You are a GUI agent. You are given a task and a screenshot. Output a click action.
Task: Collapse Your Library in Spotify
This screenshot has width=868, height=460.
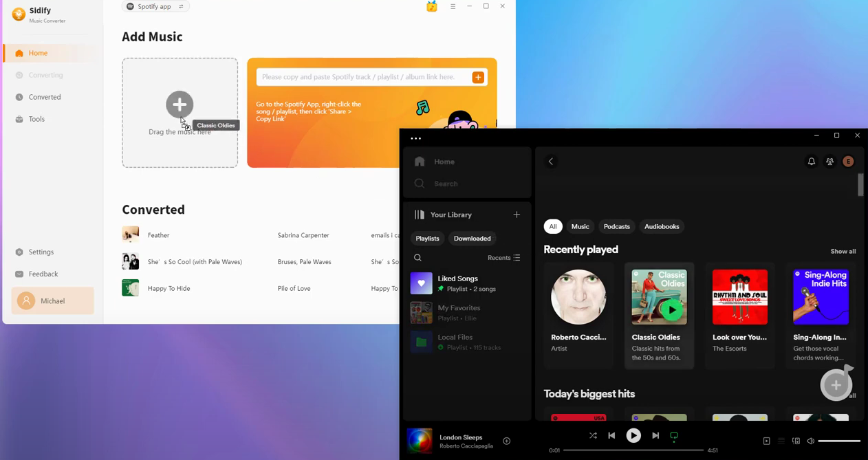[444, 215]
